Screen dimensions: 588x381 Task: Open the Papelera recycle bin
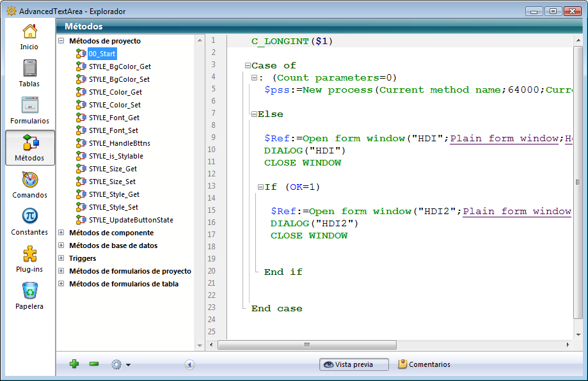click(29, 292)
